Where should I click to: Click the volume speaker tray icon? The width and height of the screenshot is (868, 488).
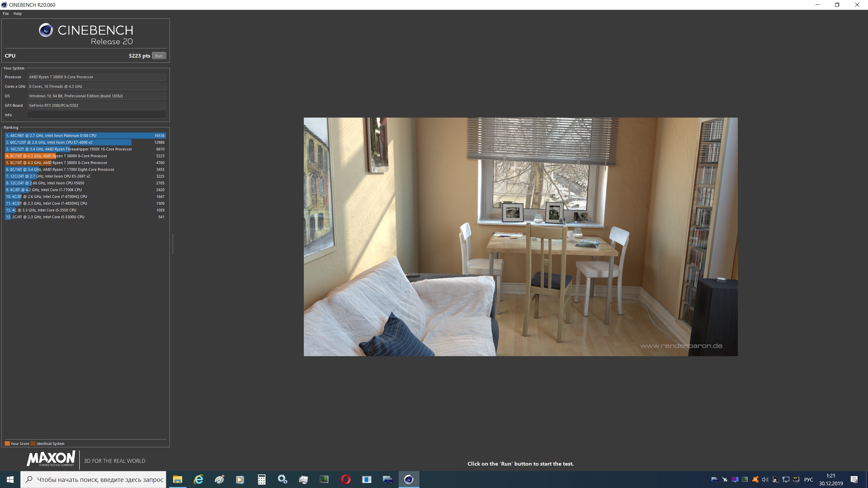pos(765,480)
